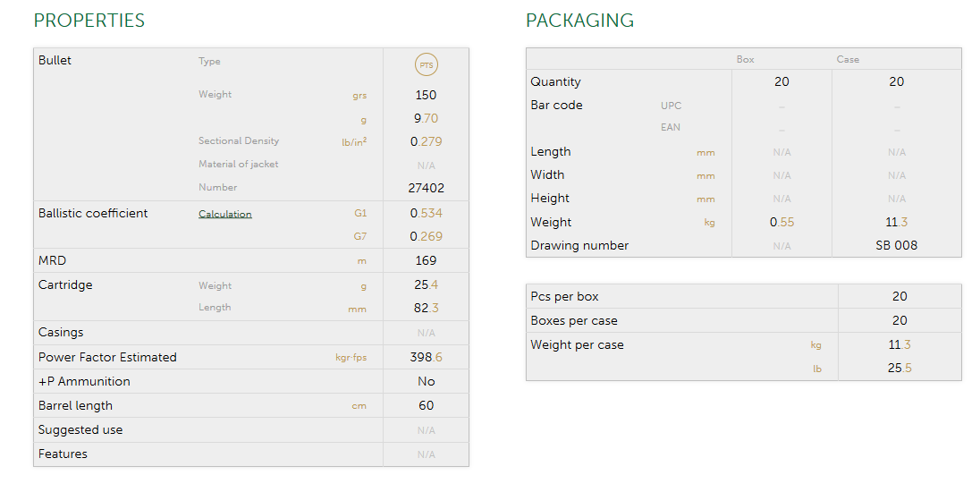980x492 pixels.
Task: Click the Boxes per case value
Action: coord(900,320)
